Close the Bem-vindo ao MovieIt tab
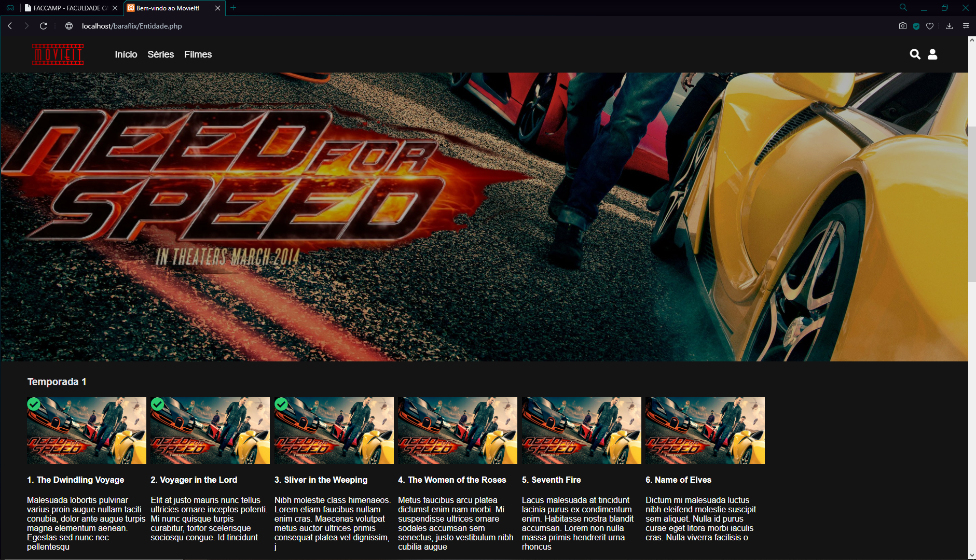This screenshot has width=976, height=560. [217, 8]
